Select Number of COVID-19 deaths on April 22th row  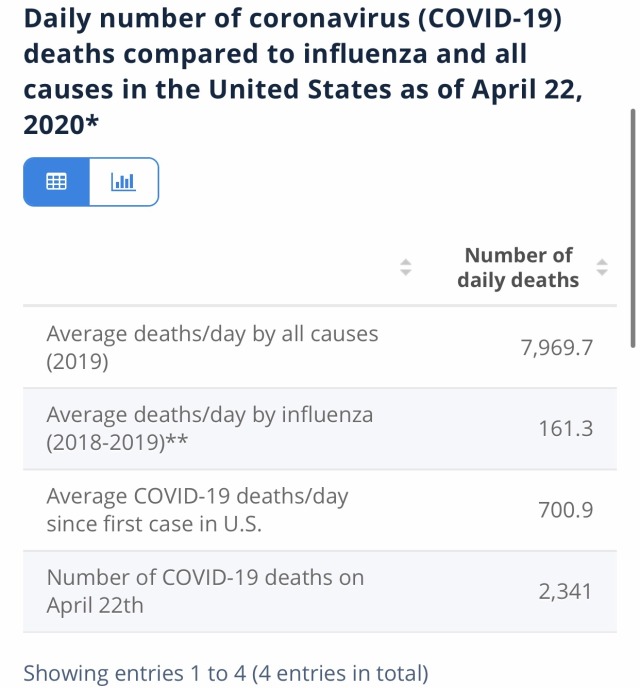320,591
